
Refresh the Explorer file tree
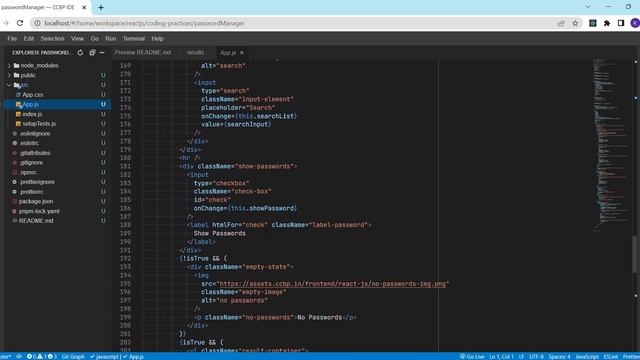point(80,53)
